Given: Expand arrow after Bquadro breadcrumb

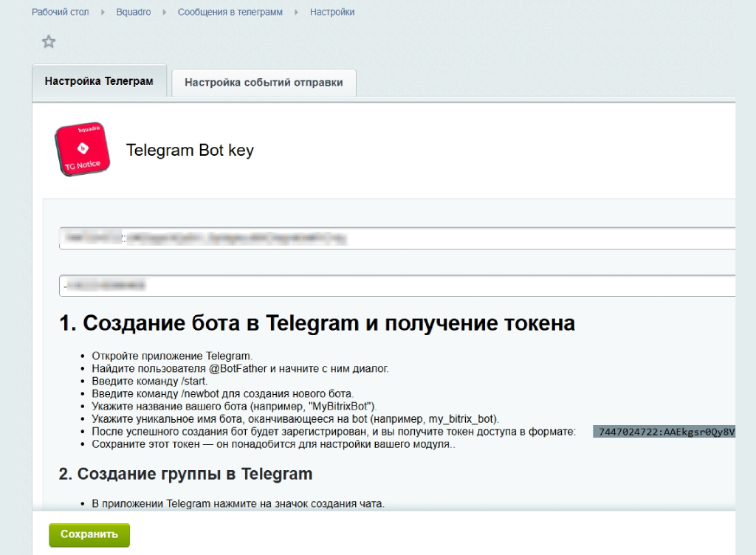Looking at the screenshot, I should coord(163,13).
